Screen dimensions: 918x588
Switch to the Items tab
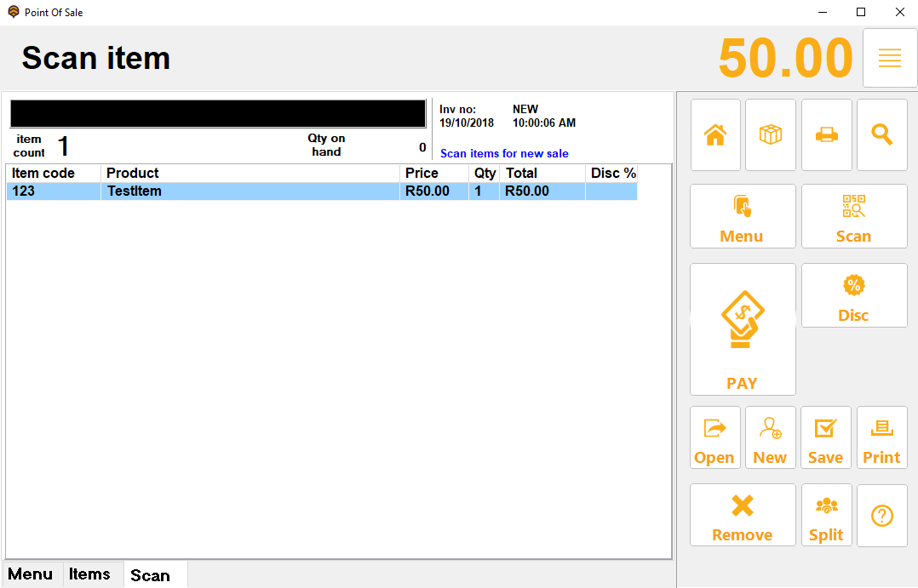pyautogui.click(x=89, y=574)
